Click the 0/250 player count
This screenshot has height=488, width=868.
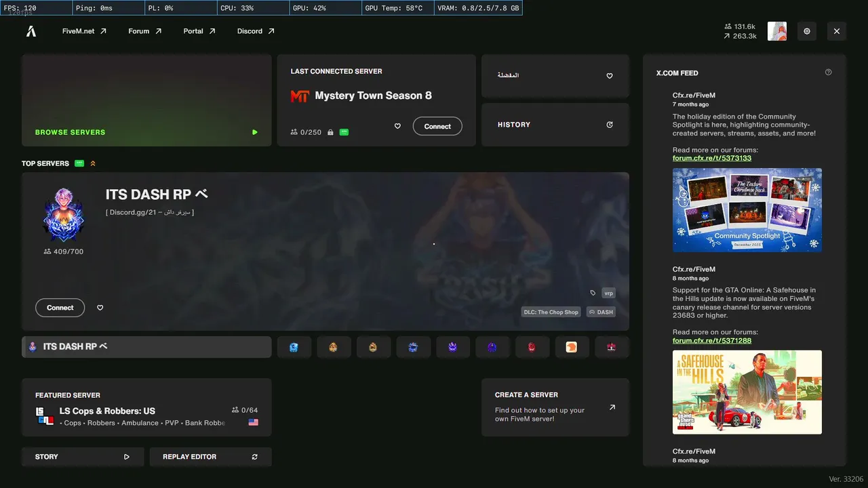306,132
